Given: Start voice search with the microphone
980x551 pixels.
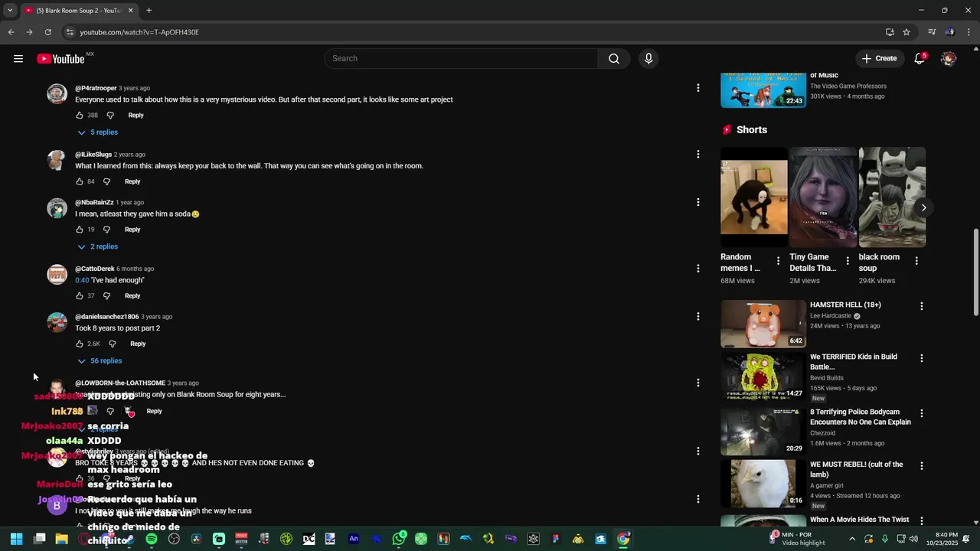Looking at the screenshot, I should coord(648,59).
